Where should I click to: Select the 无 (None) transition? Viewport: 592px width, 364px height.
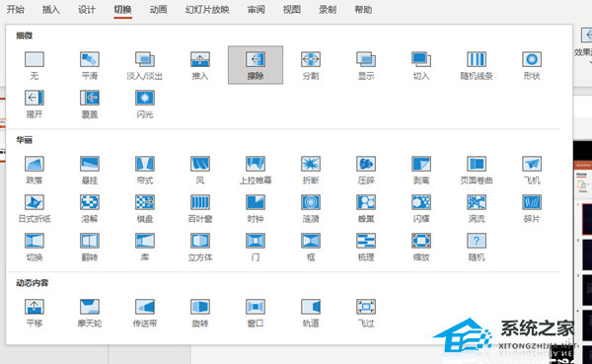click(x=35, y=65)
